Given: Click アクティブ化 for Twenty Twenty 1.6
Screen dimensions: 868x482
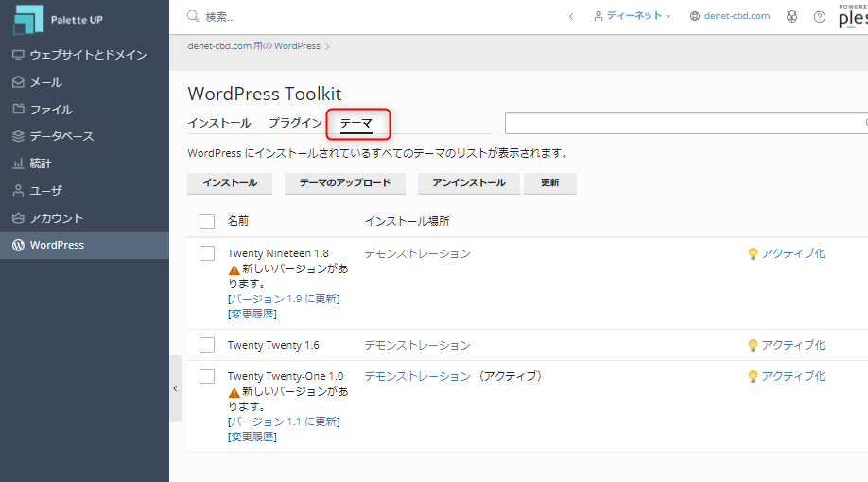Looking at the screenshot, I should [x=793, y=345].
